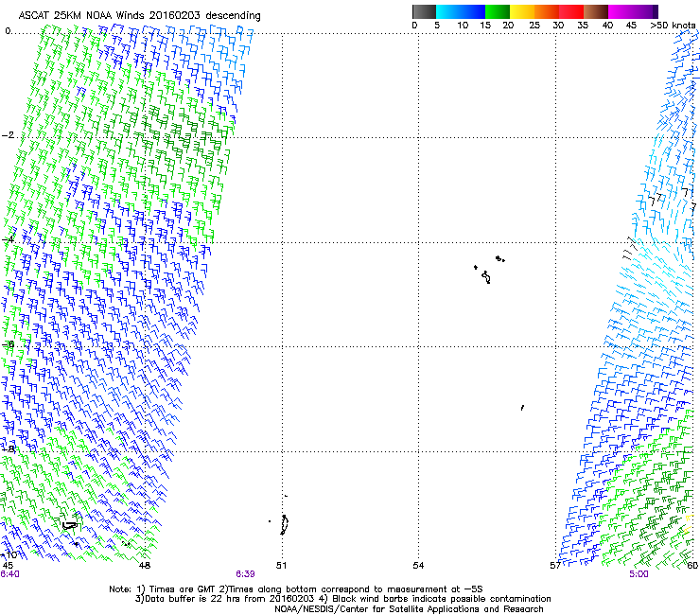
Task: Click the 'Data buffer is 22 hrs' note
Action: pyautogui.click(x=342, y=599)
